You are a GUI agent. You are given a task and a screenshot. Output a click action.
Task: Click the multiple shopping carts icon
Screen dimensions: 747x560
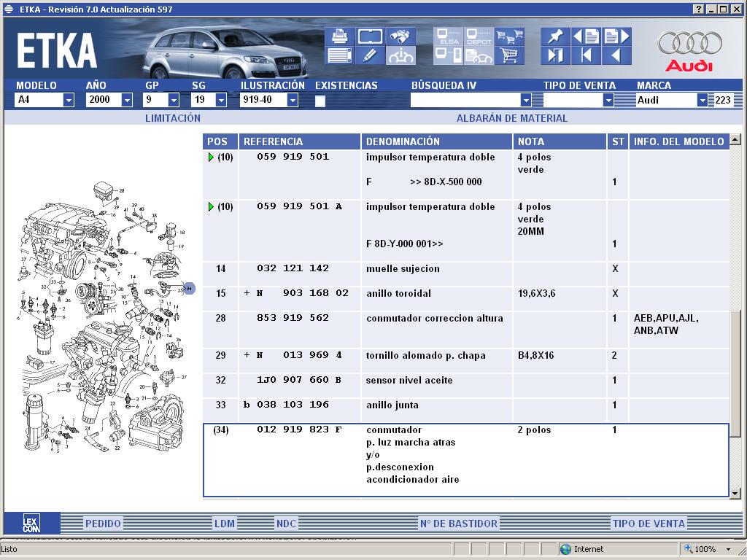pos(509,36)
